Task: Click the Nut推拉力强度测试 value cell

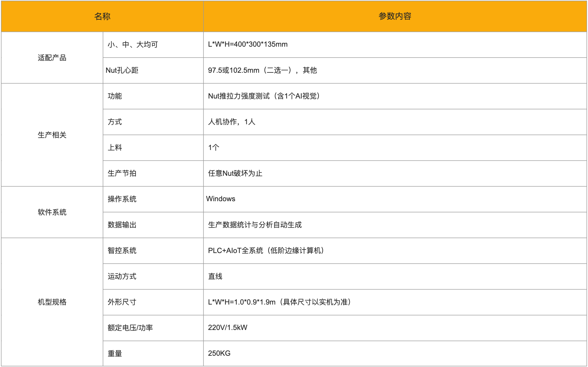Action: [x=264, y=96]
